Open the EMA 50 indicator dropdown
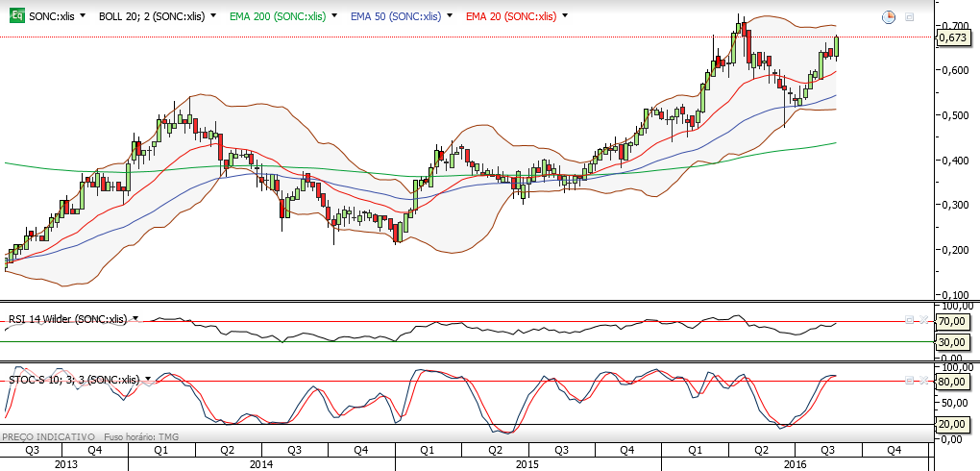980x471 pixels. (450, 16)
